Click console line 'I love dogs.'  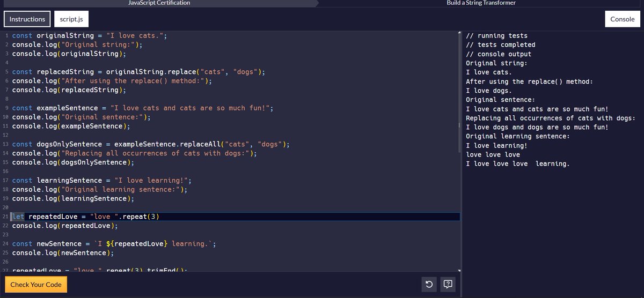tap(489, 91)
